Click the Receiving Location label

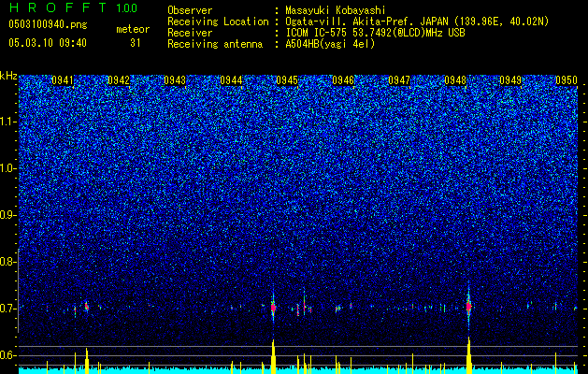pos(218,22)
